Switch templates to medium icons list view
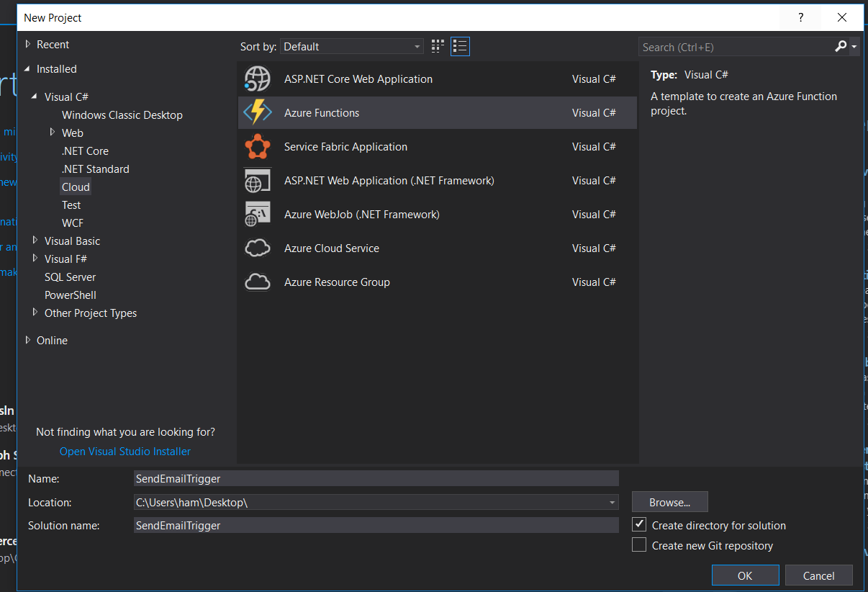 point(461,47)
